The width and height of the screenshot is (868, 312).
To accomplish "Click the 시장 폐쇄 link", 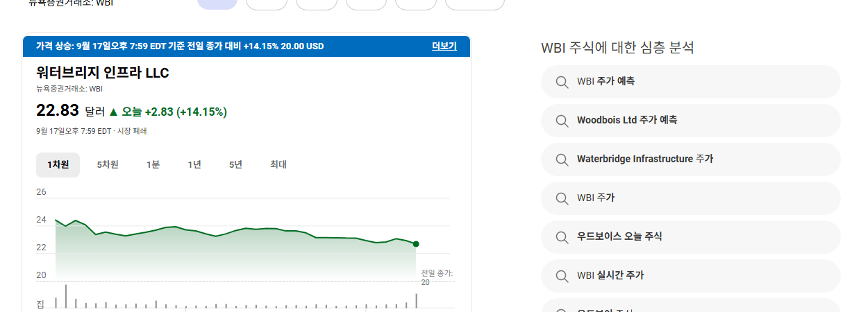I will click(x=131, y=131).
